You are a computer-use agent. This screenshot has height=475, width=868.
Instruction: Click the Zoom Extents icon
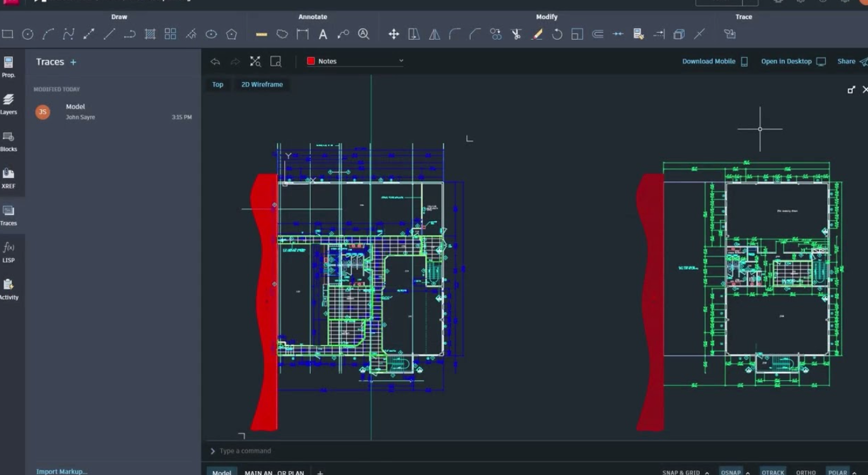[x=255, y=61]
